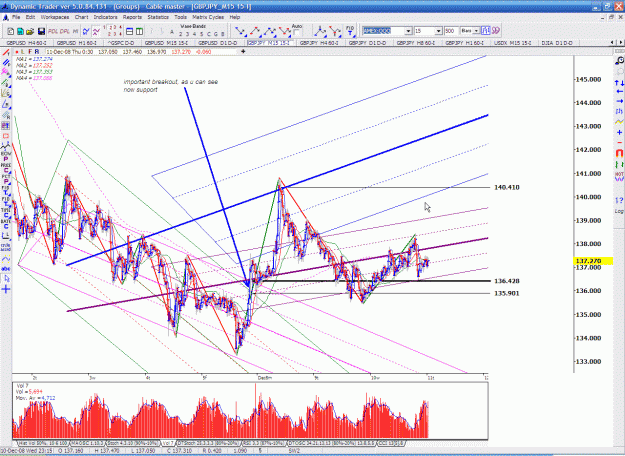Click the blue swing-lines chart icon
625x456 pixels.
tap(86, 31)
